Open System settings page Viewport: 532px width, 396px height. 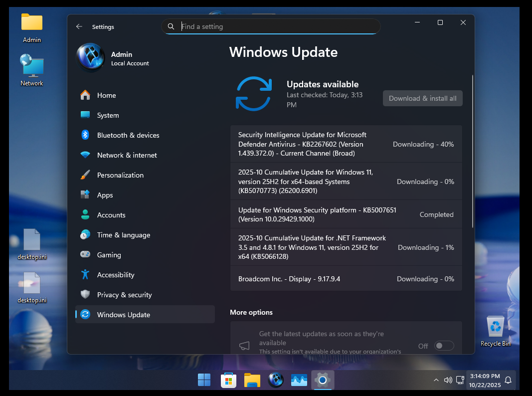point(145,115)
